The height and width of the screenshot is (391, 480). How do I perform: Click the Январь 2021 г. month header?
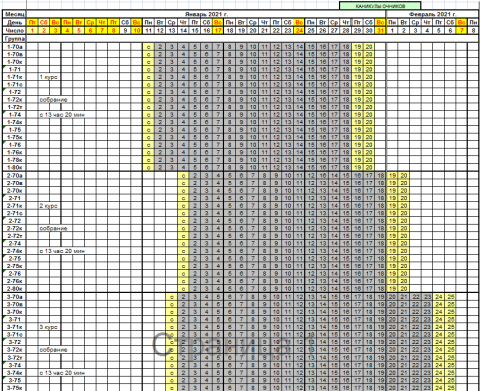click(206, 14)
